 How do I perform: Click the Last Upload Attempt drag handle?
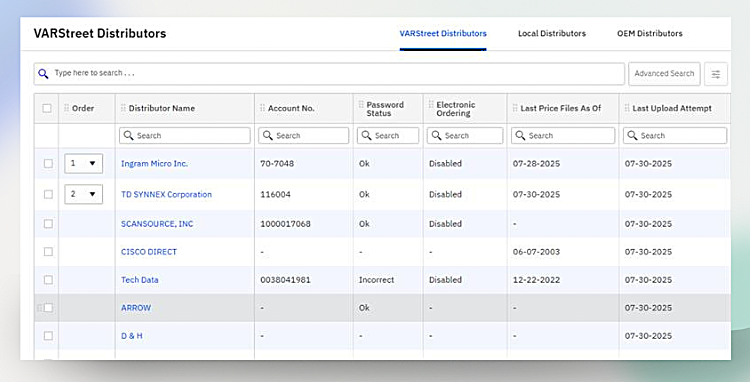pyautogui.click(x=627, y=108)
